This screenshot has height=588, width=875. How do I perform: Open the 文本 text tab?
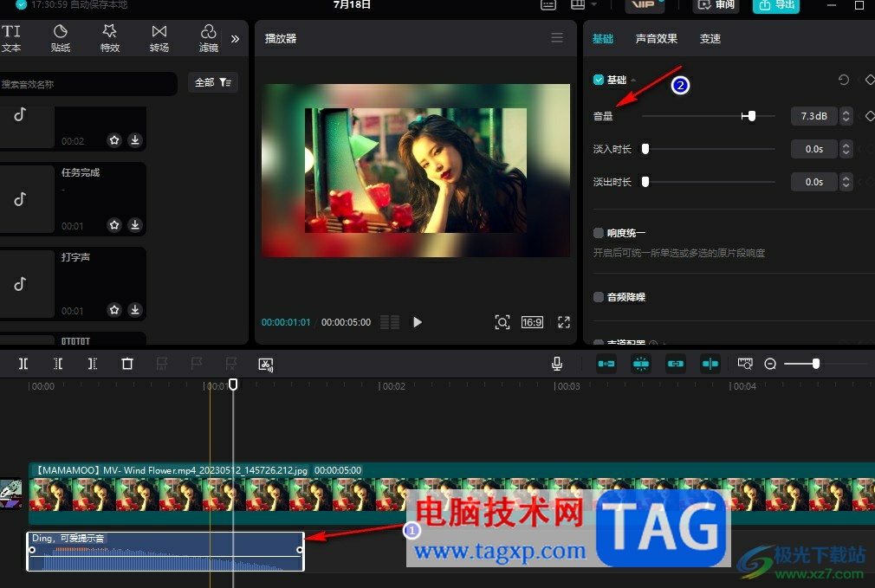[10, 38]
